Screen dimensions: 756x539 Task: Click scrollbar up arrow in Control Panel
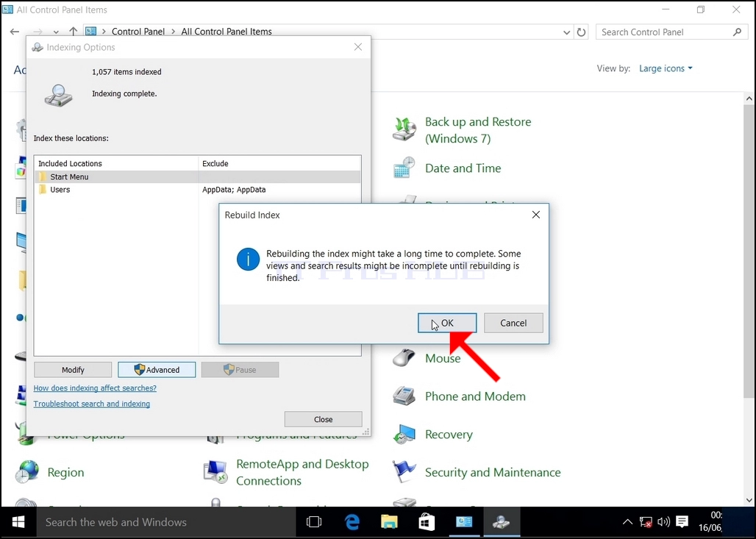click(749, 99)
